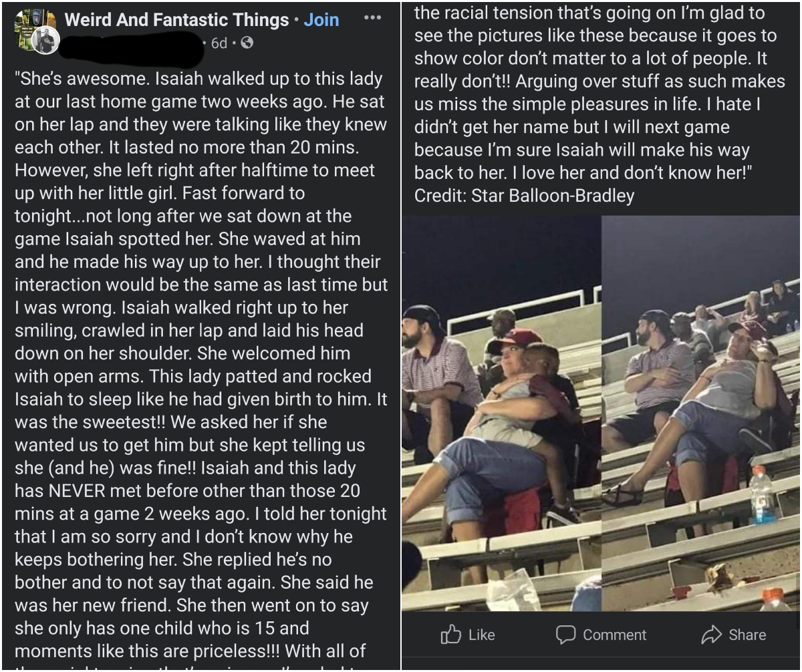
Task: Click the Comment speech bubble icon
Action: pos(565,635)
